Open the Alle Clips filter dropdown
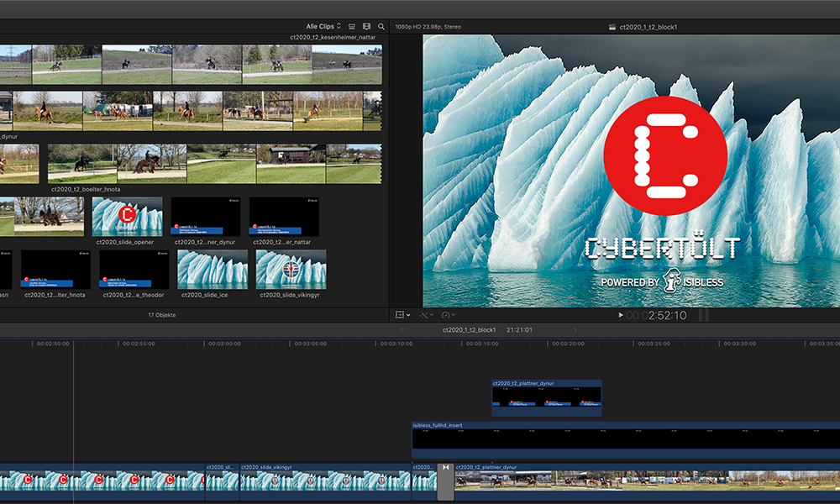The height and width of the screenshot is (504, 840). (x=323, y=26)
